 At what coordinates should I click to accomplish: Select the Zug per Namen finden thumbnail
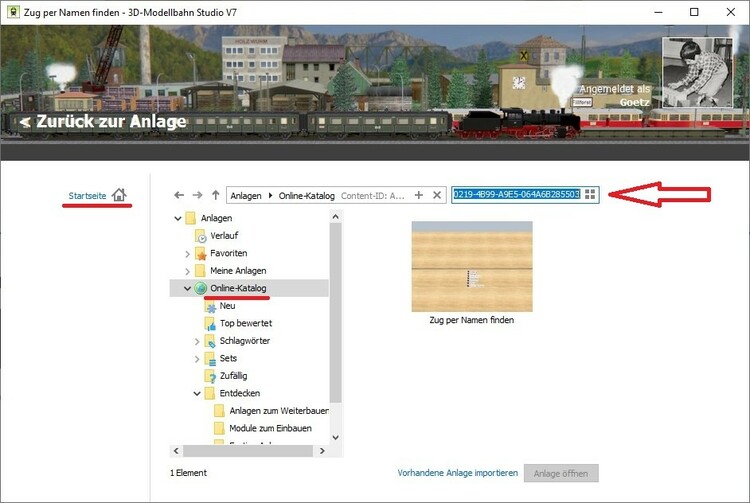472,266
